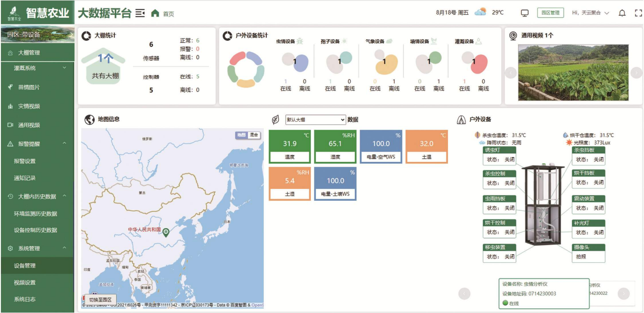Click the 诱虫灯 status box
Viewport: 644px width, 313px height.
[500, 155]
